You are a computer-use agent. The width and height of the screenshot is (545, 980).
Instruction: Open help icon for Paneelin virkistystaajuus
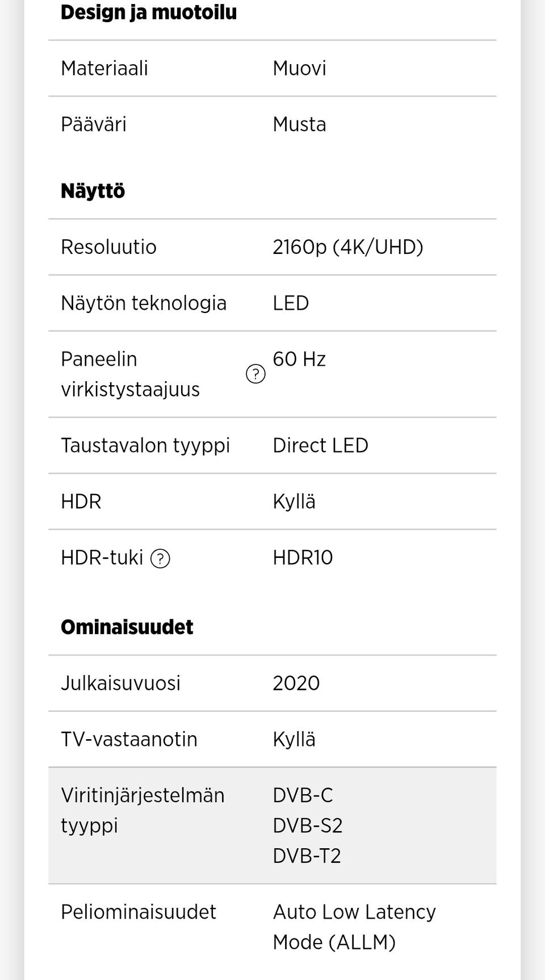coord(255,374)
